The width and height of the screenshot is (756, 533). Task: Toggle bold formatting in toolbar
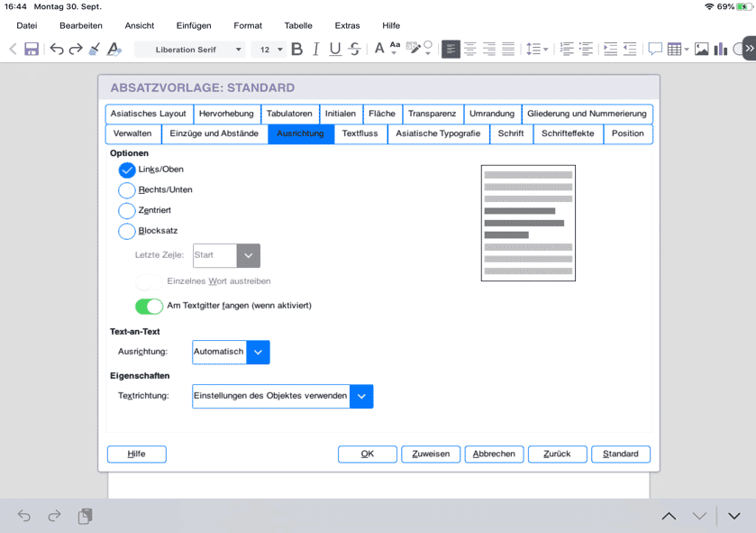click(296, 50)
